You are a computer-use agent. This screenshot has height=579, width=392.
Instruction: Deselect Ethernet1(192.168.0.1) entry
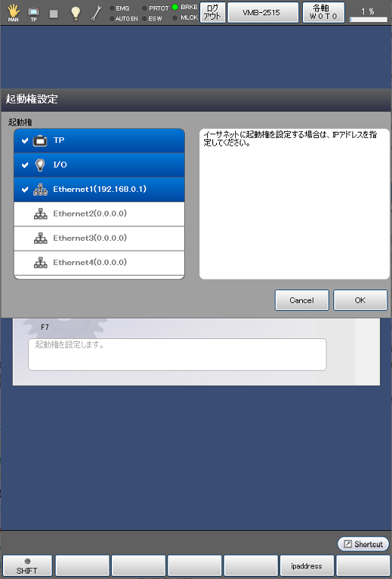click(99, 190)
